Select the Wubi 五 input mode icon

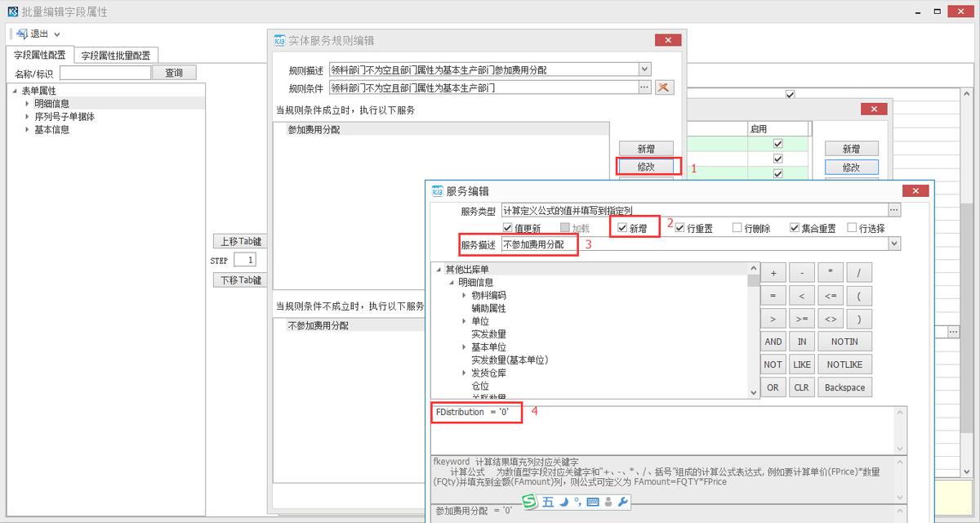pyautogui.click(x=548, y=501)
